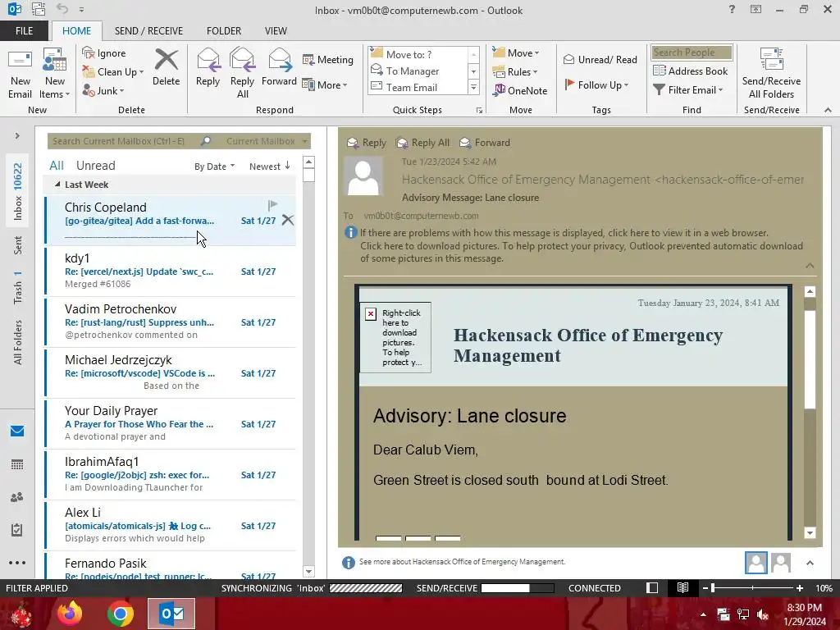The image size is (840, 630).
Task: Open the Quick Steps dialog launcher
Action: click(479, 111)
